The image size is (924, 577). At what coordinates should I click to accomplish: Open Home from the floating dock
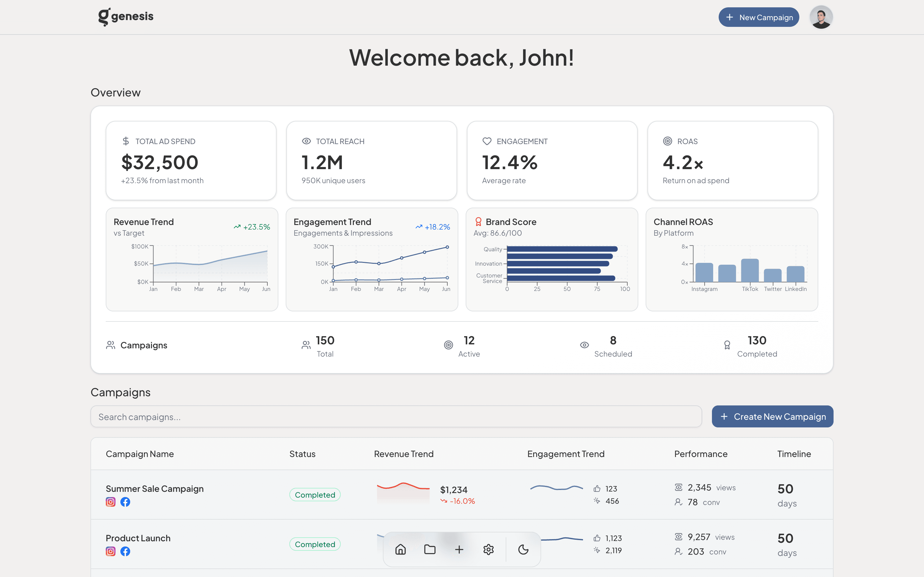[x=400, y=550]
